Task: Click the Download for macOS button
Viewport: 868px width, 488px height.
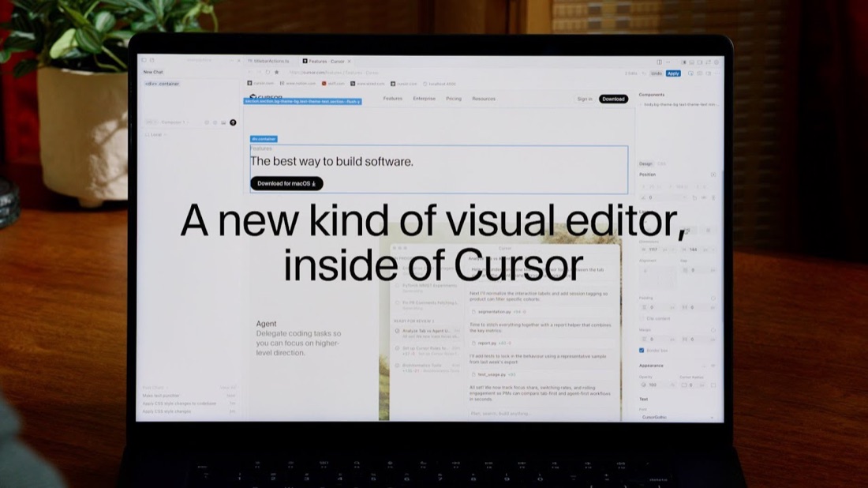Action: point(286,183)
